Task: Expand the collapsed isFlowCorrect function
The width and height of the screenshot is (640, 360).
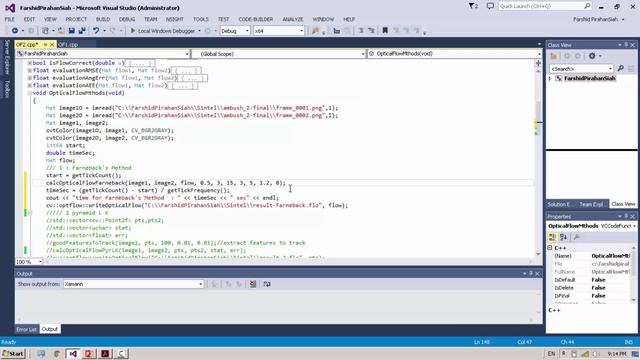Action: pos(29,63)
